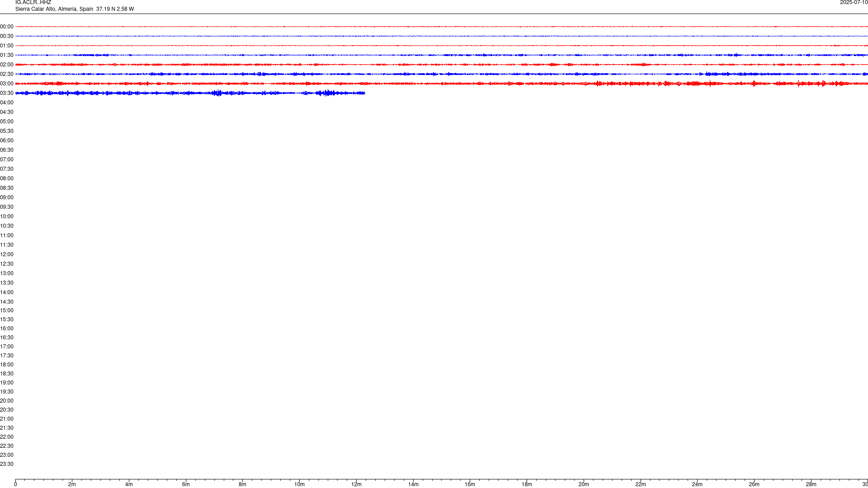Select the 00:30 time row label

pos(7,36)
